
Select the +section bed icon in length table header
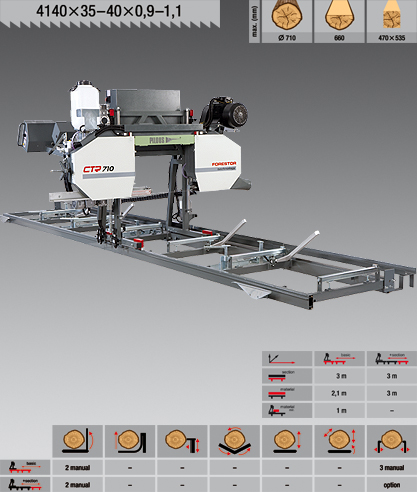pos(392,359)
